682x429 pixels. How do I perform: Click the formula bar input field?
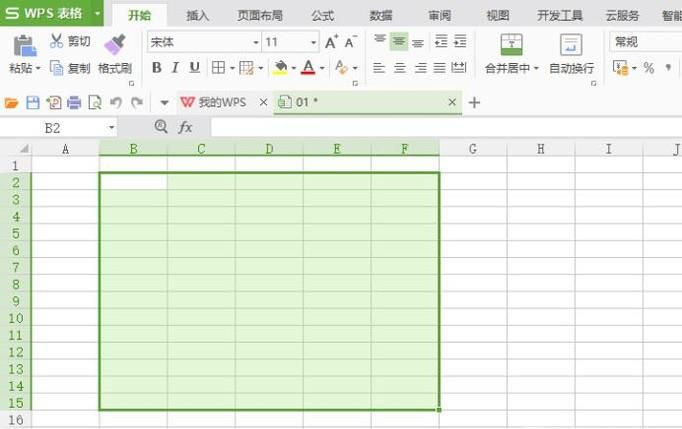point(446,127)
